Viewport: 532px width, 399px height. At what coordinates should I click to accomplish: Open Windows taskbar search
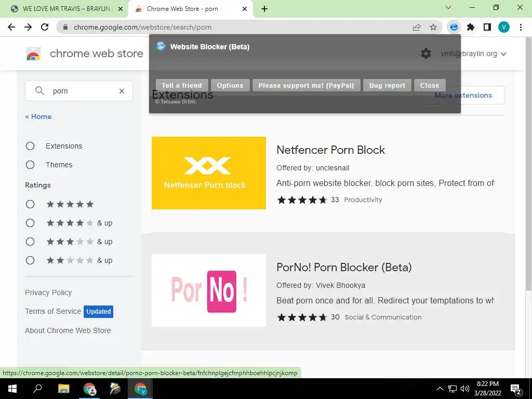[x=37, y=389]
